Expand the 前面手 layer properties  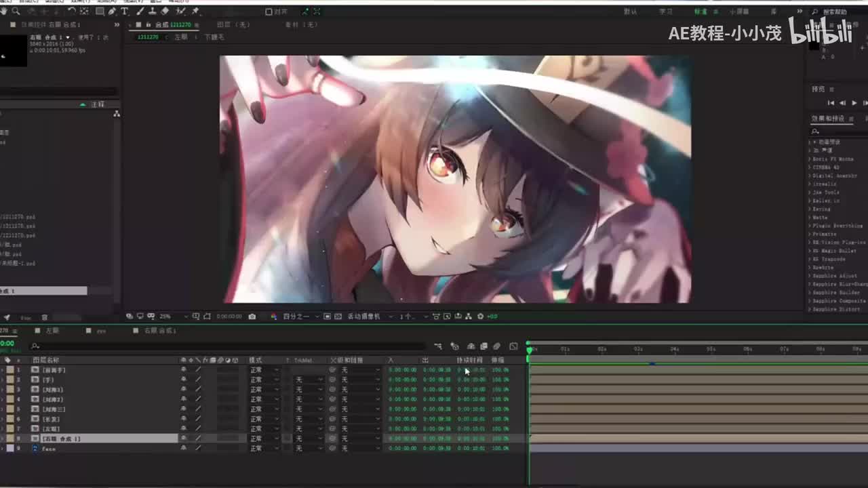tap(2, 370)
